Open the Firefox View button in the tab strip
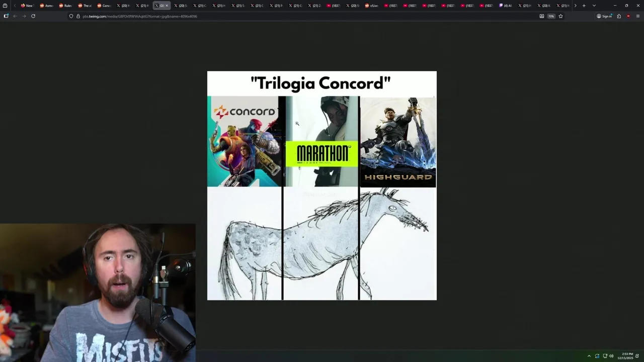644x362 pixels. (x=5, y=6)
